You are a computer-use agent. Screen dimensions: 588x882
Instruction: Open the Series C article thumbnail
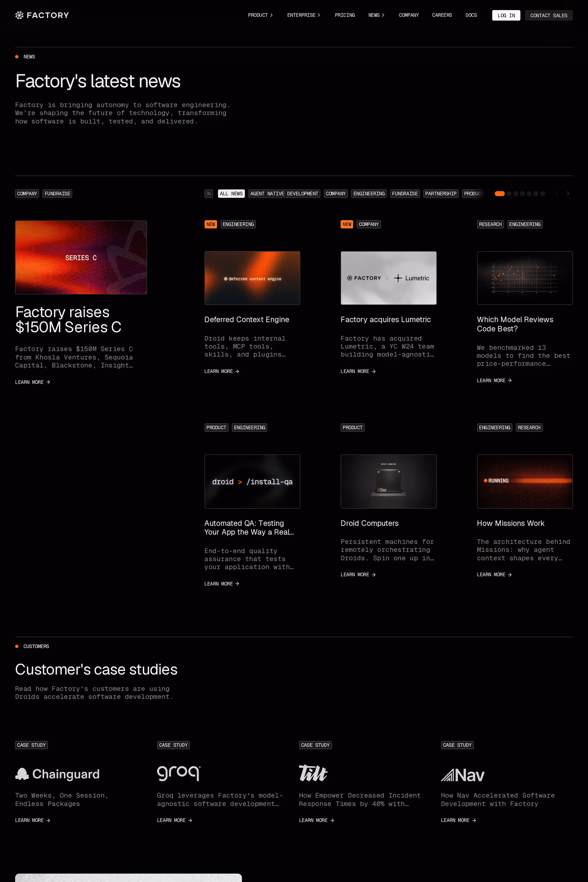pos(81,257)
